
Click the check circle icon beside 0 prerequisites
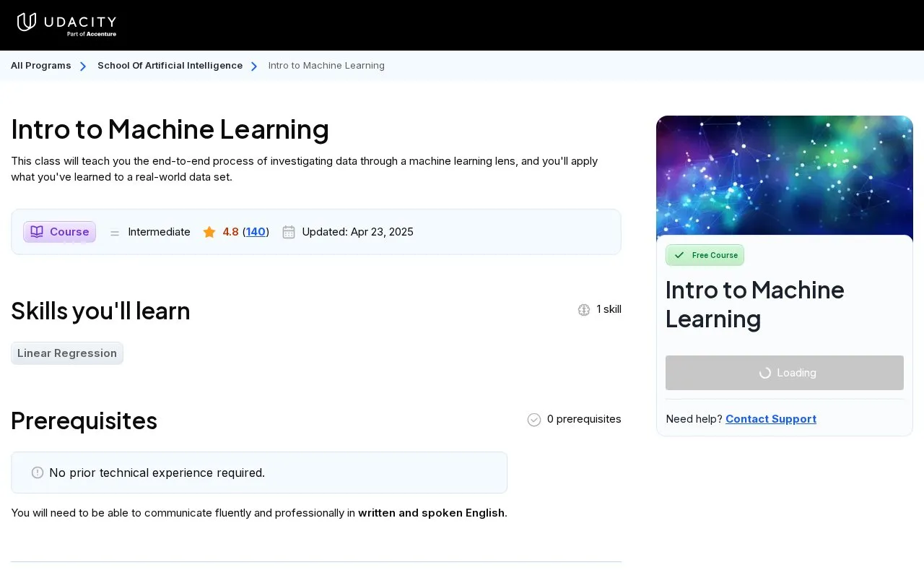tap(534, 420)
